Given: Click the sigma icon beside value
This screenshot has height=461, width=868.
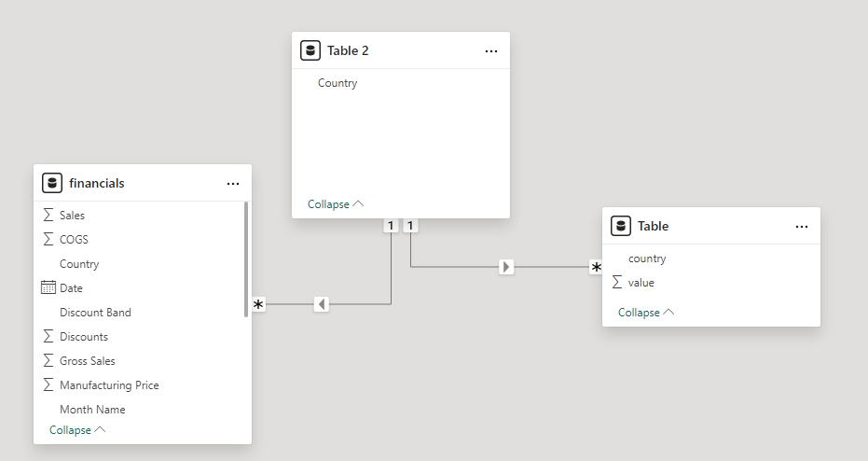Looking at the screenshot, I should pyautogui.click(x=617, y=283).
